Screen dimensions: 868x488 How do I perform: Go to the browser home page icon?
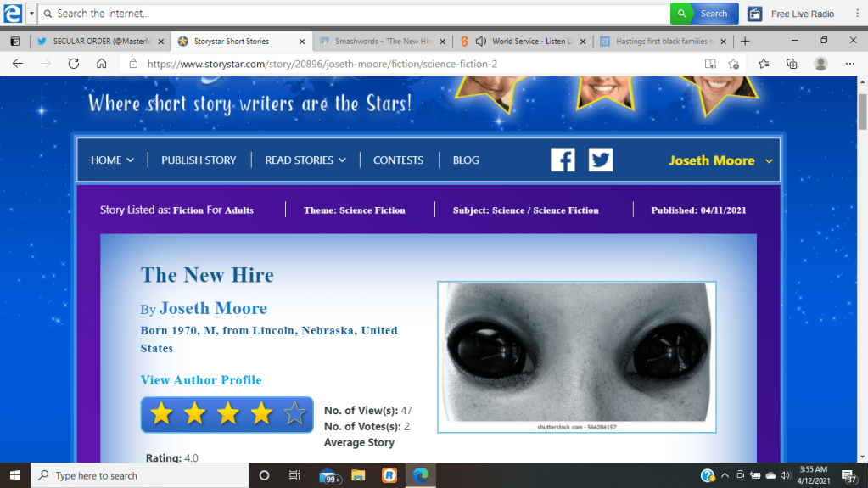coord(102,64)
